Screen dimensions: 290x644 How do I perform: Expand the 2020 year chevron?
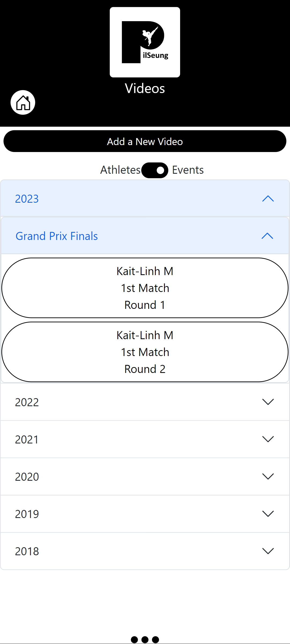pyautogui.click(x=268, y=476)
